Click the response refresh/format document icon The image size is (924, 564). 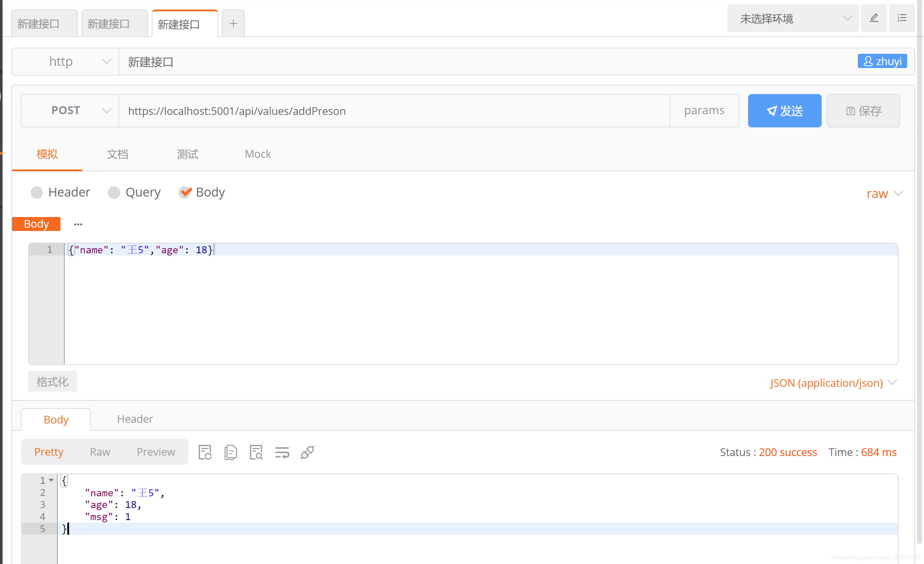[x=205, y=452]
